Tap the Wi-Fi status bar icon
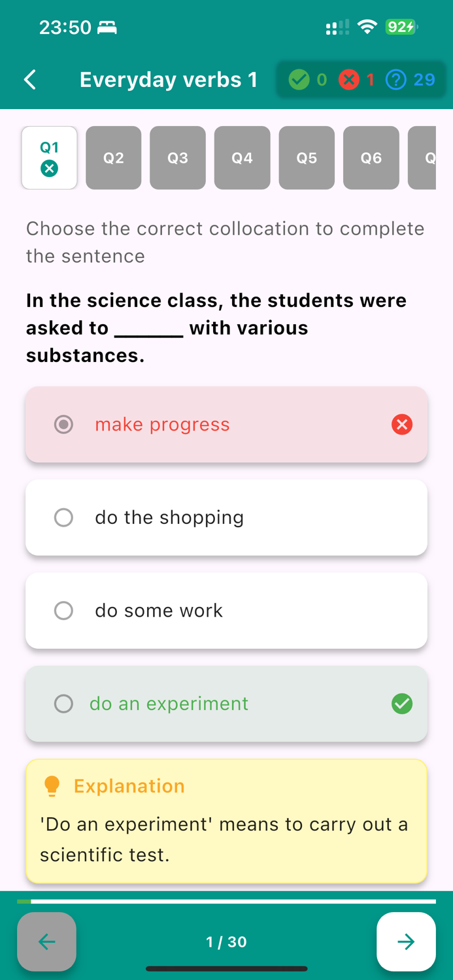 [x=368, y=27]
